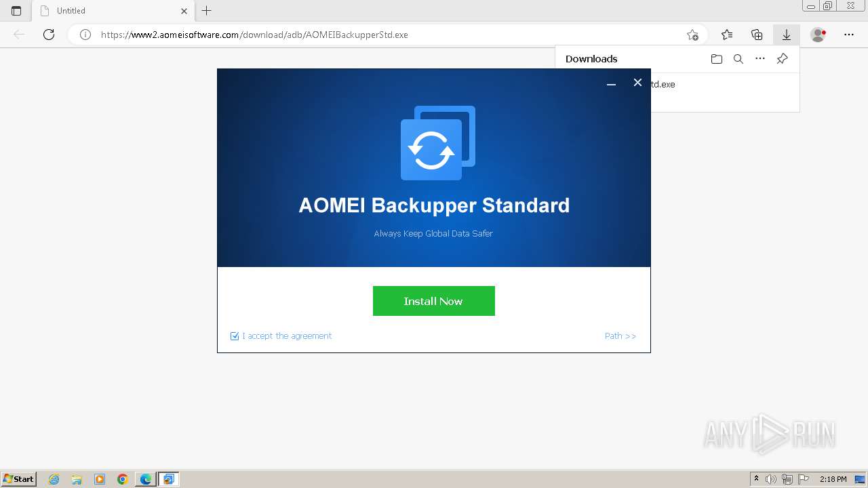Search downloads with magnifier icon
Viewport: 868px width, 488px height.
pos(738,59)
